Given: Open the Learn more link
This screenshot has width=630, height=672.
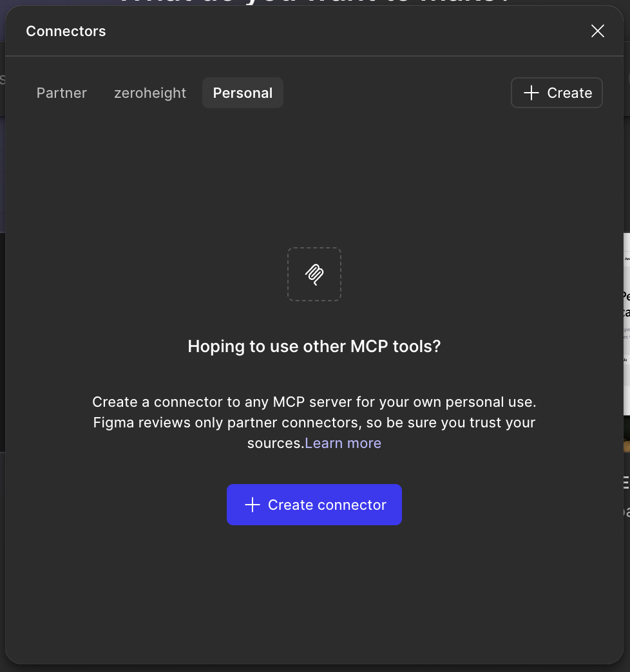Looking at the screenshot, I should [x=343, y=443].
